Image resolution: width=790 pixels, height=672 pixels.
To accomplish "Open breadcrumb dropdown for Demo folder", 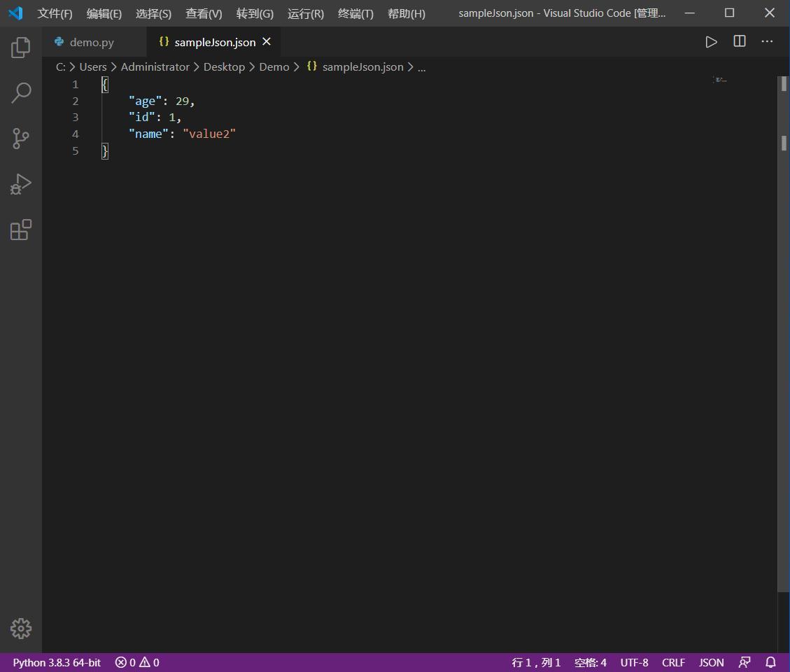I will pyautogui.click(x=274, y=66).
